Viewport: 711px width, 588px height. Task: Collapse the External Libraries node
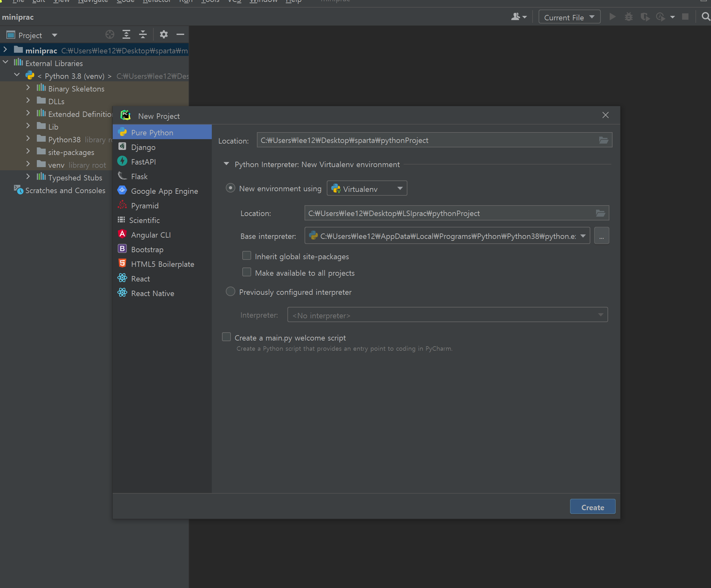(6, 62)
